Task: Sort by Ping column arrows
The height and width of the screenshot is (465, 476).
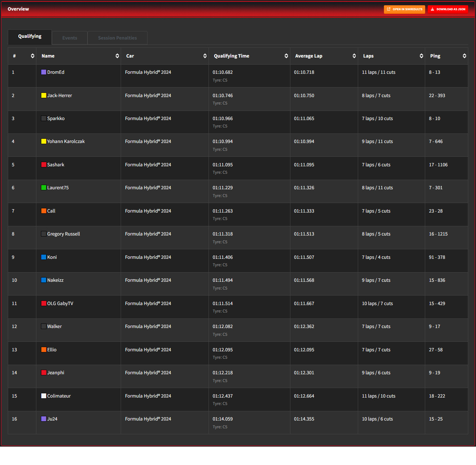Action: pos(464,56)
